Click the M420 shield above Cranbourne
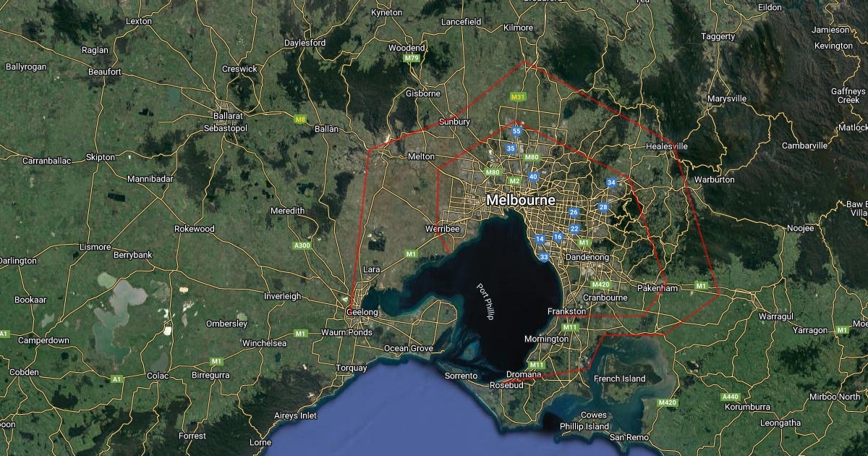Viewport: 868px width, 456px height. point(601,285)
